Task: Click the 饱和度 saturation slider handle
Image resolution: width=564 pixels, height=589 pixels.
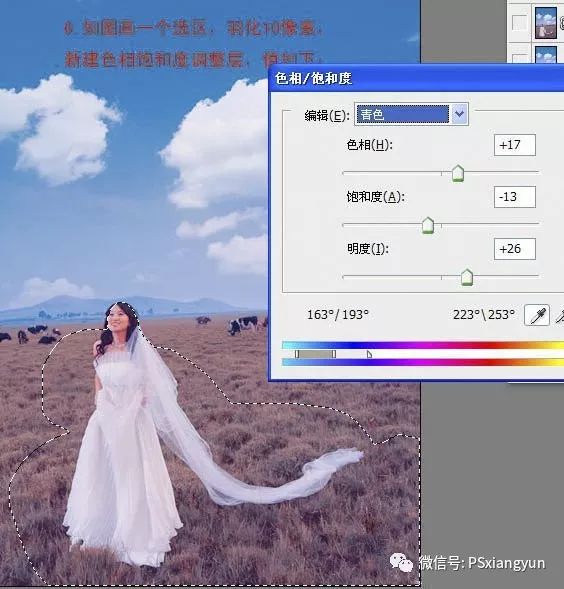Action: [x=428, y=226]
